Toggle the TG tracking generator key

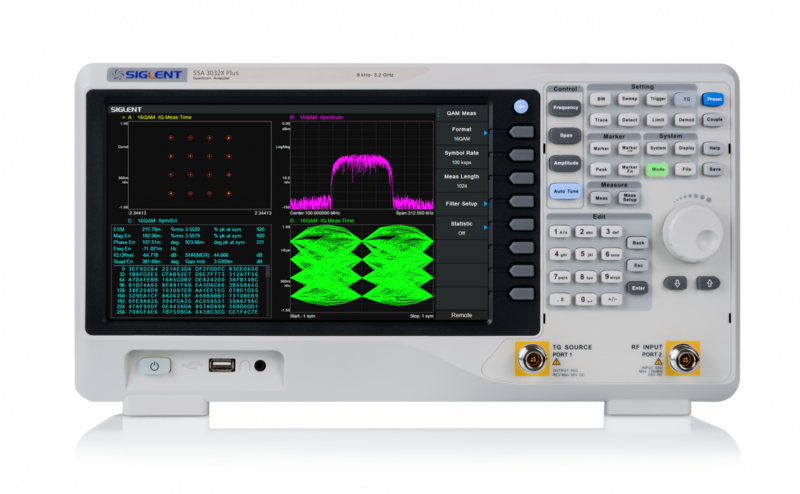click(x=685, y=99)
